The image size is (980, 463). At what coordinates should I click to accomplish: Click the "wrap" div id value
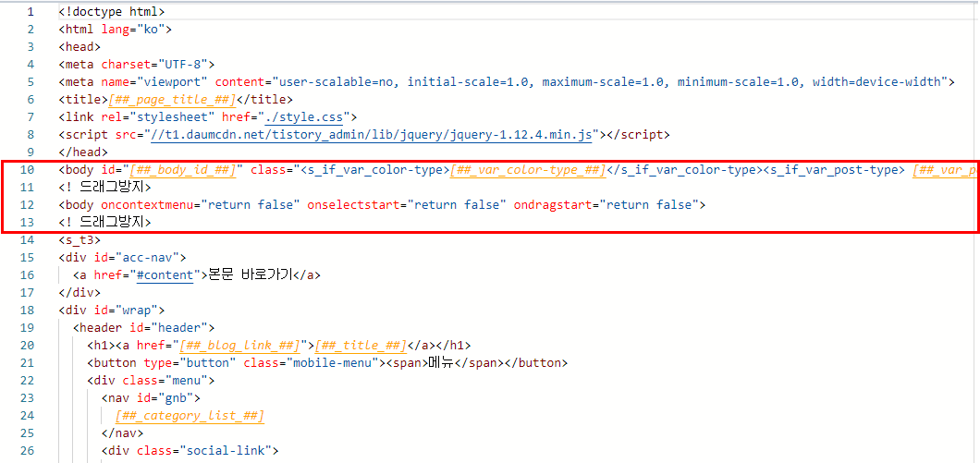(137, 310)
